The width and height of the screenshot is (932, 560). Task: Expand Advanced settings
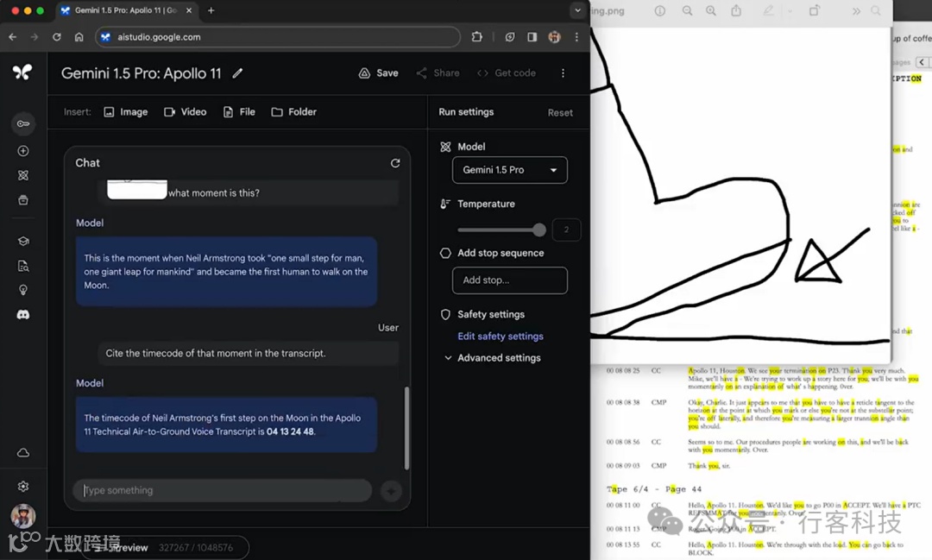coord(493,358)
